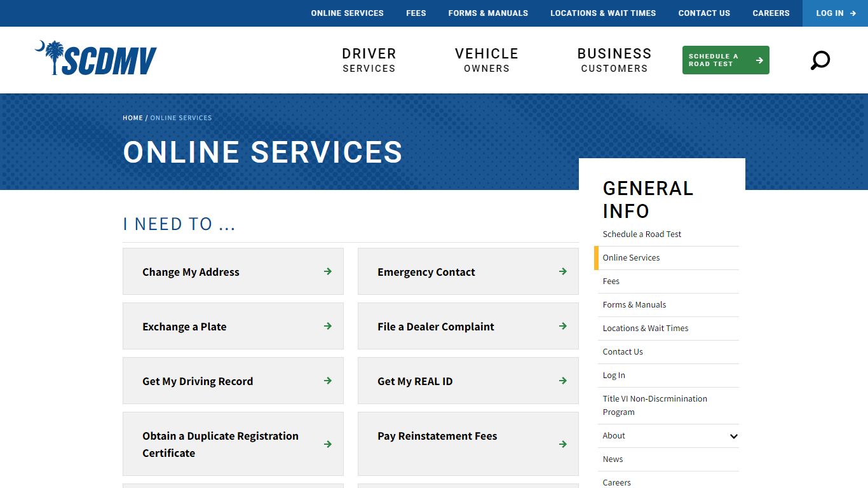Open Title VI Non-Discrimination Program link
Image resolution: width=868 pixels, height=488 pixels.
pyautogui.click(x=655, y=405)
